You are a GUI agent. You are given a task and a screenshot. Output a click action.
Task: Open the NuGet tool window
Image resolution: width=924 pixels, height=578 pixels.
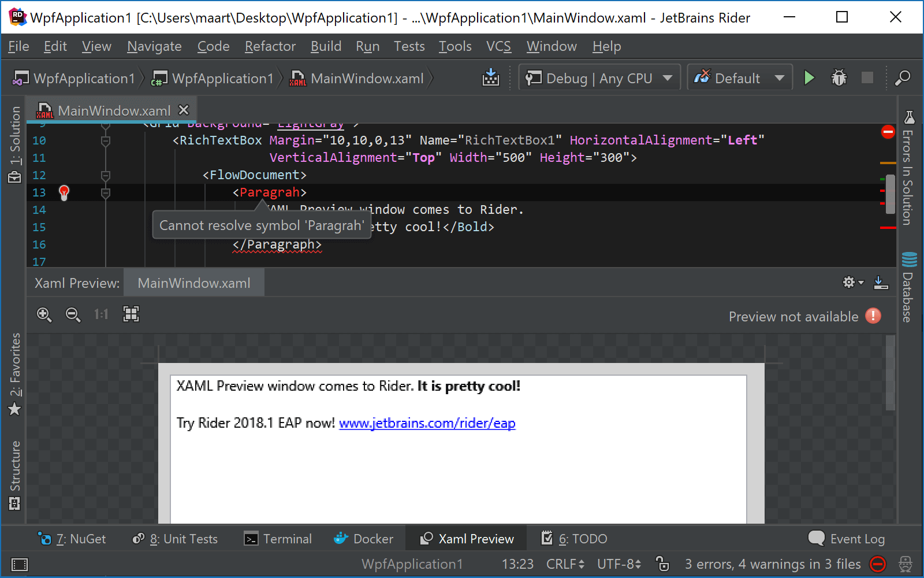coord(72,539)
